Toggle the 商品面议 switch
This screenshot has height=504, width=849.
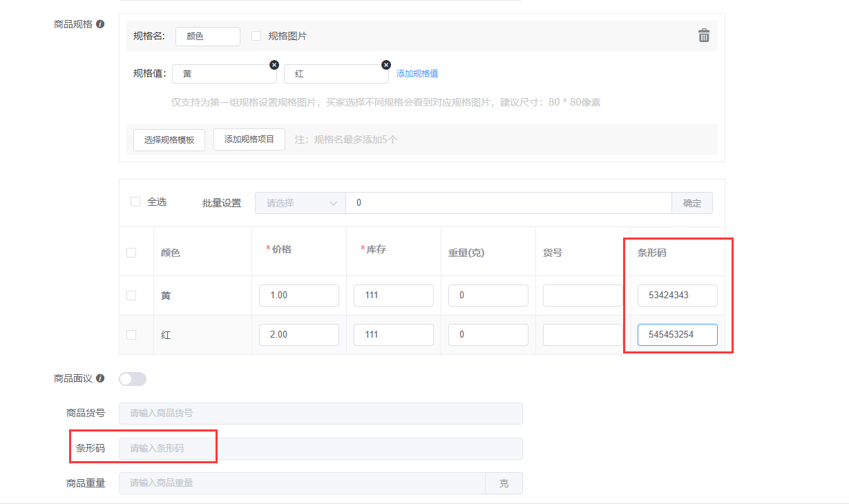133,379
